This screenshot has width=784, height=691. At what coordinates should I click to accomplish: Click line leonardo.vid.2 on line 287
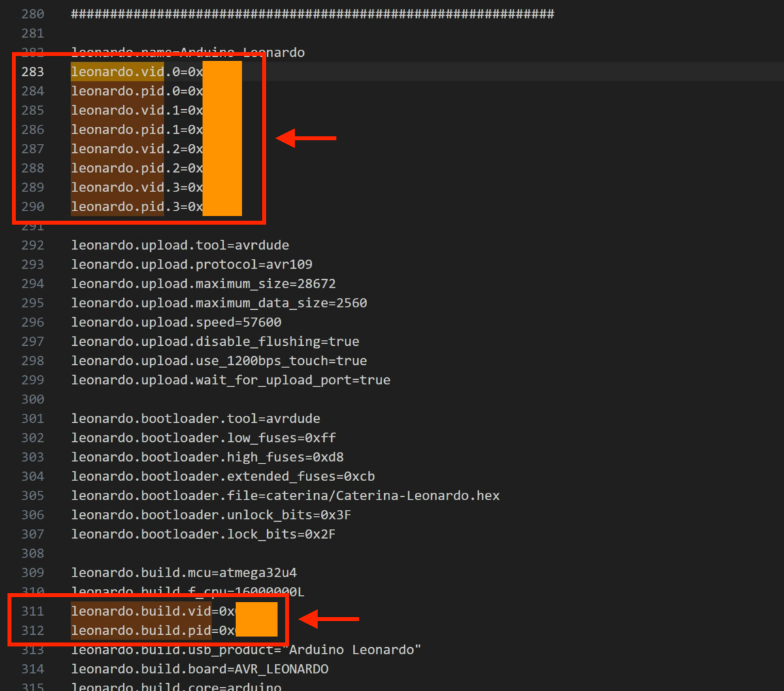tap(137, 149)
